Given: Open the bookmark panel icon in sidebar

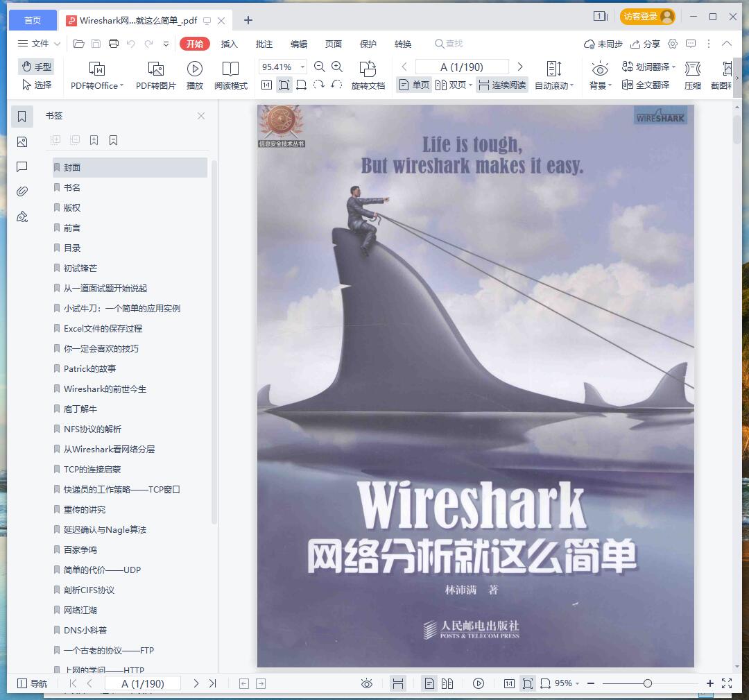Looking at the screenshot, I should [x=22, y=117].
